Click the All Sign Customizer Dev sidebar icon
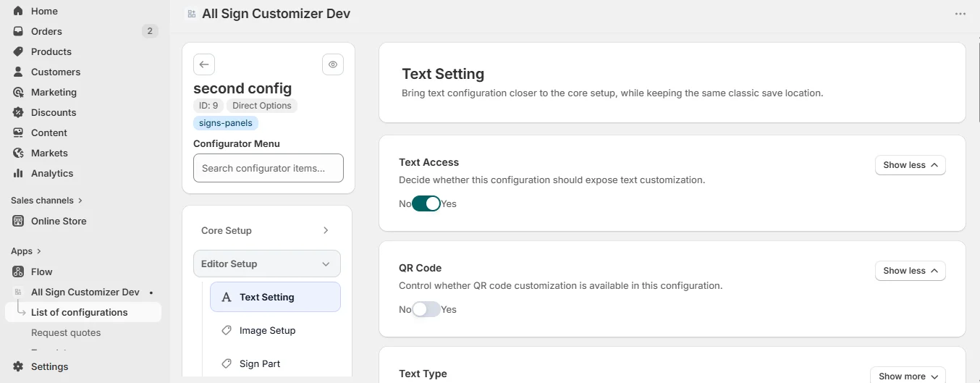Image resolution: width=980 pixels, height=383 pixels. pyautogui.click(x=18, y=292)
